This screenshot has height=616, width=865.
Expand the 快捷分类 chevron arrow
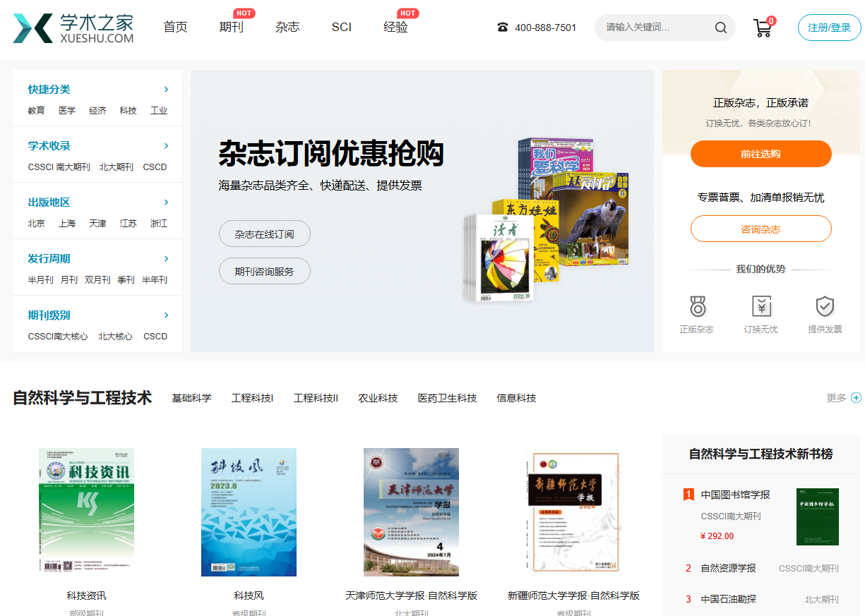(167, 90)
